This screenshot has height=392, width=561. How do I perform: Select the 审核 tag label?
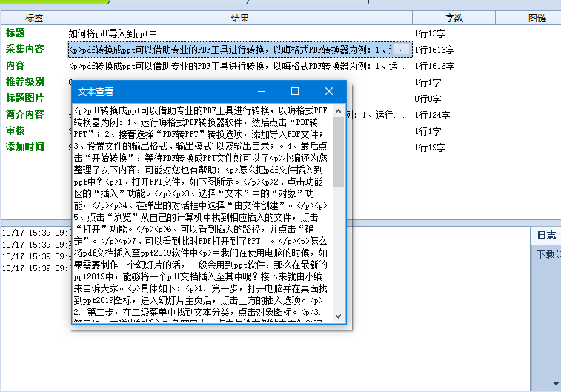click(x=16, y=130)
